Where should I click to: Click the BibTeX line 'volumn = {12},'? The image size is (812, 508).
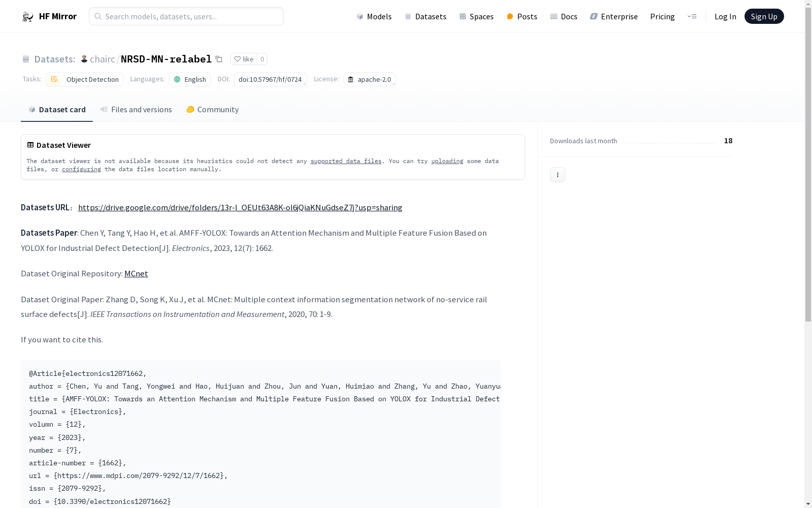pos(57,424)
